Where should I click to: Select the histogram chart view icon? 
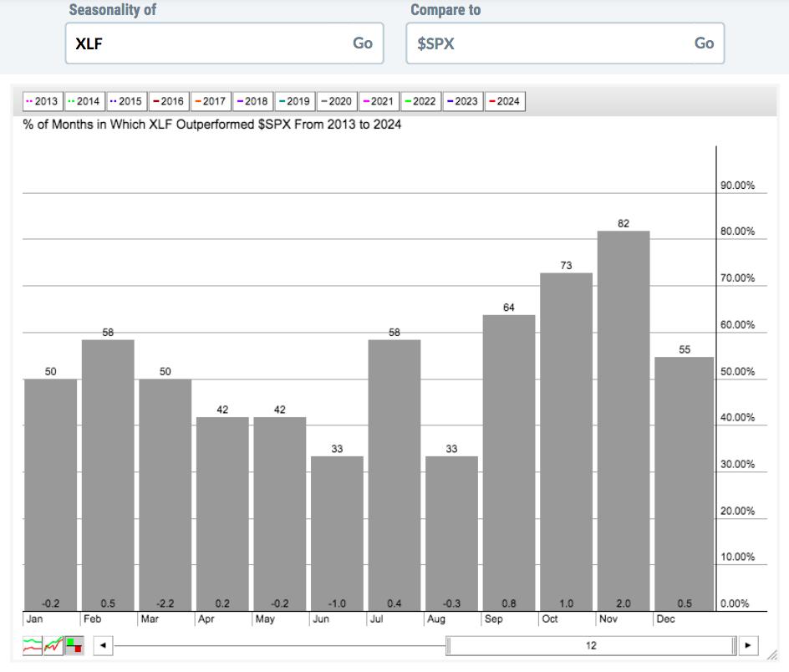(74, 645)
